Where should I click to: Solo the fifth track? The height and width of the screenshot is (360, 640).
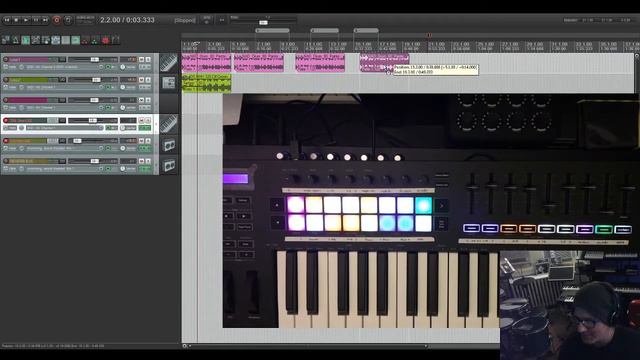click(148, 141)
